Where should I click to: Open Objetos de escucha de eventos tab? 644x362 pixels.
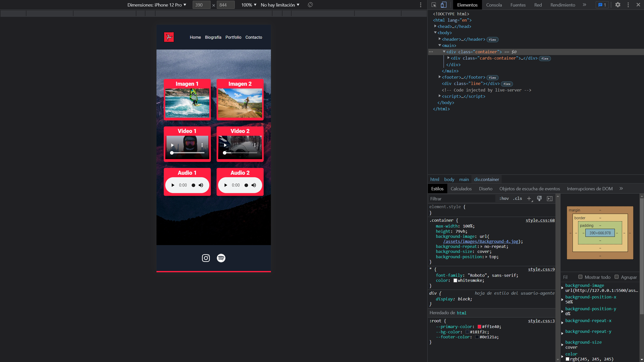point(530,189)
